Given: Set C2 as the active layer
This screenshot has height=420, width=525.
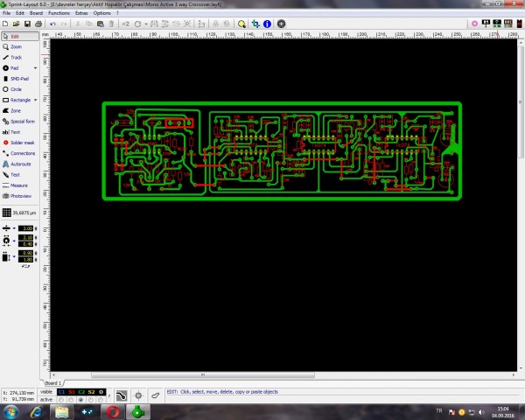Looking at the screenshot, I should [x=81, y=399].
